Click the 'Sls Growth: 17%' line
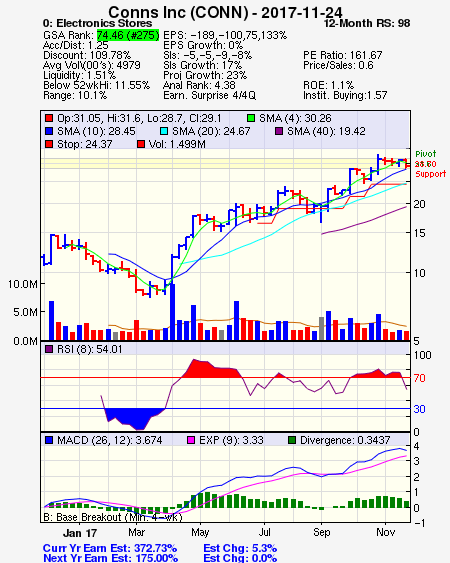The width and height of the screenshot is (450, 563). tap(202, 65)
